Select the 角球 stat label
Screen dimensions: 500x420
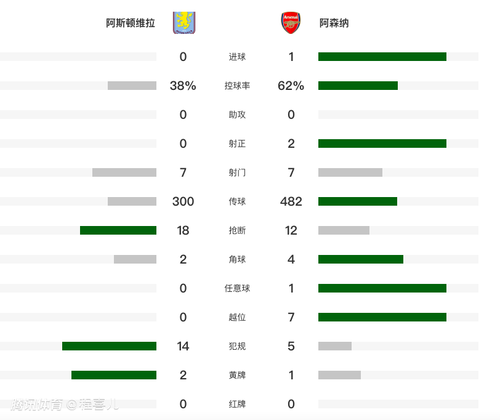(237, 259)
